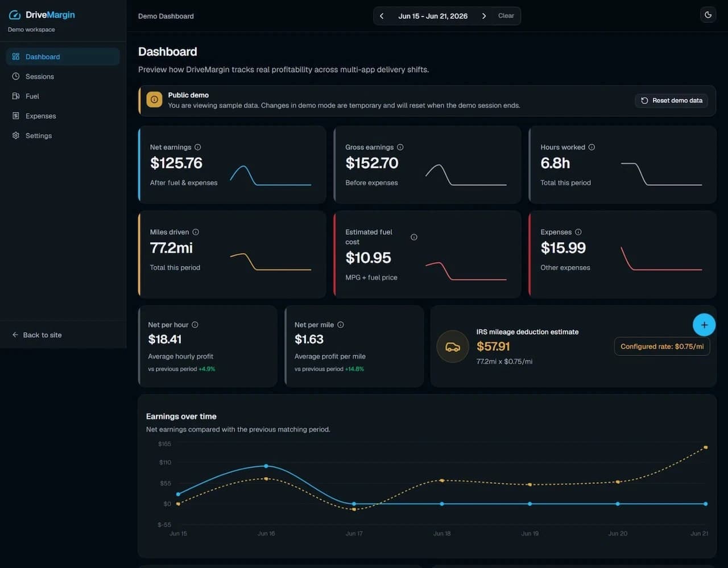Click the Earnings over time heading
The image size is (728, 568).
coord(181,416)
